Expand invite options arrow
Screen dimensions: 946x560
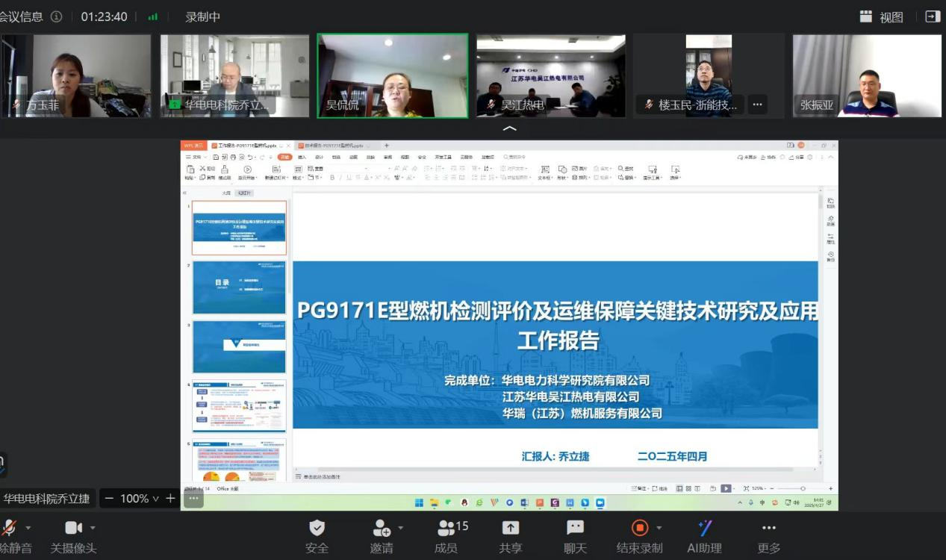(400, 528)
